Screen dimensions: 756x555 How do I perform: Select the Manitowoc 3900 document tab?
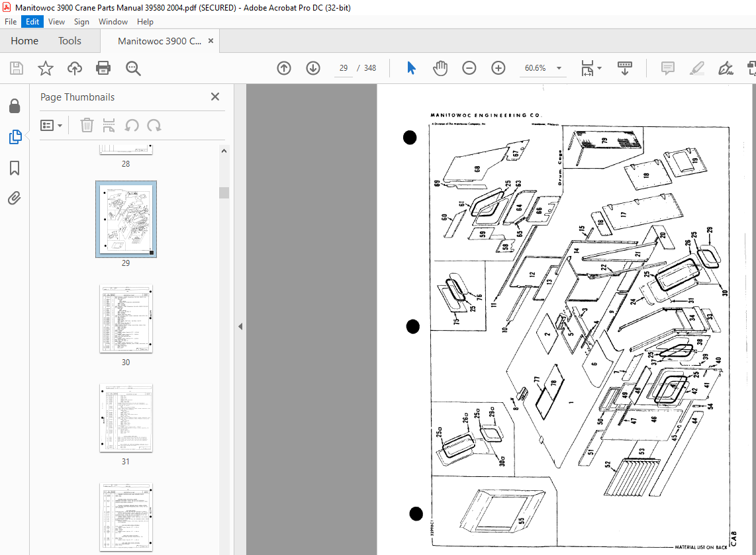[159, 41]
